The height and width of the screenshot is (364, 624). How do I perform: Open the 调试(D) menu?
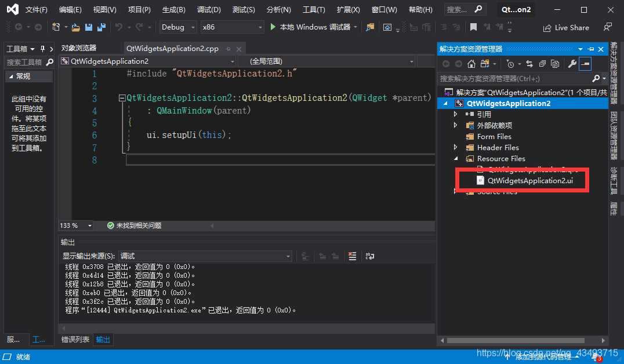click(x=209, y=9)
